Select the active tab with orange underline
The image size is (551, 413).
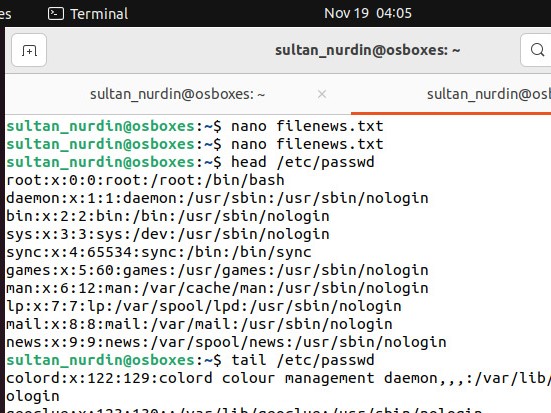451,94
